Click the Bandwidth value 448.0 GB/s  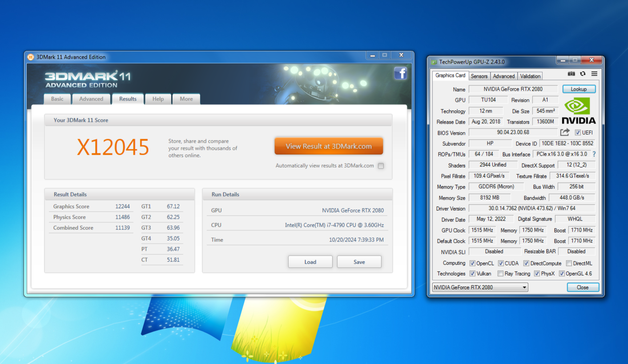[x=573, y=198]
